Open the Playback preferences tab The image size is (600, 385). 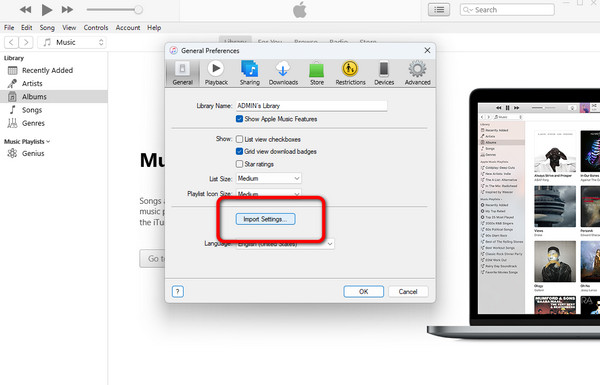(x=216, y=73)
